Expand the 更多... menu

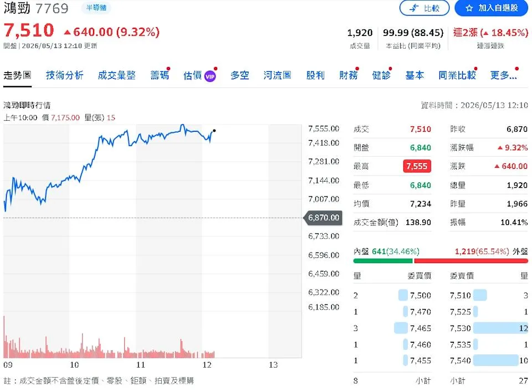[x=504, y=75]
